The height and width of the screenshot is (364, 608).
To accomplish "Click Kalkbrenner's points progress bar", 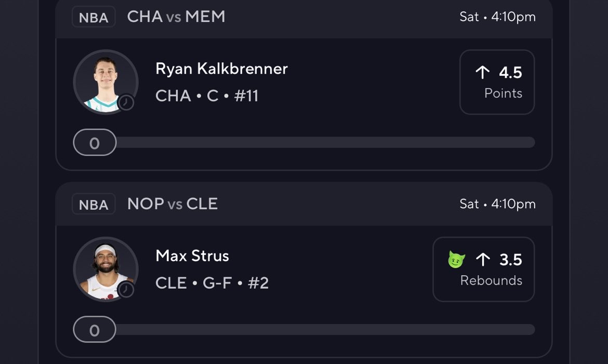I will pyautogui.click(x=325, y=142).
